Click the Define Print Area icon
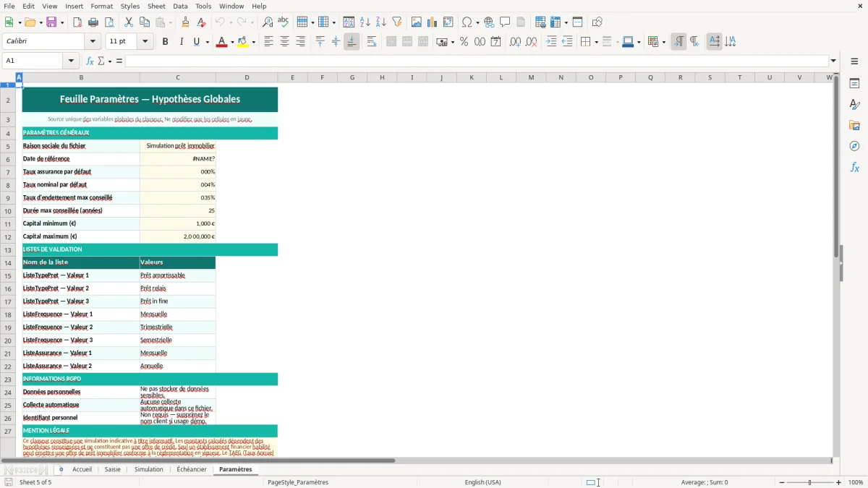This screenshot has width=868, height=488. 540,22
